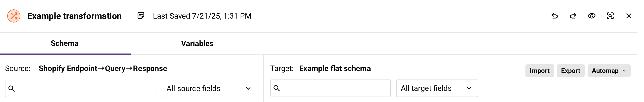The width and height of the screenshot is (644, 102).
Task: Click the Example transformation title
Action: click(x=74, y=16)
